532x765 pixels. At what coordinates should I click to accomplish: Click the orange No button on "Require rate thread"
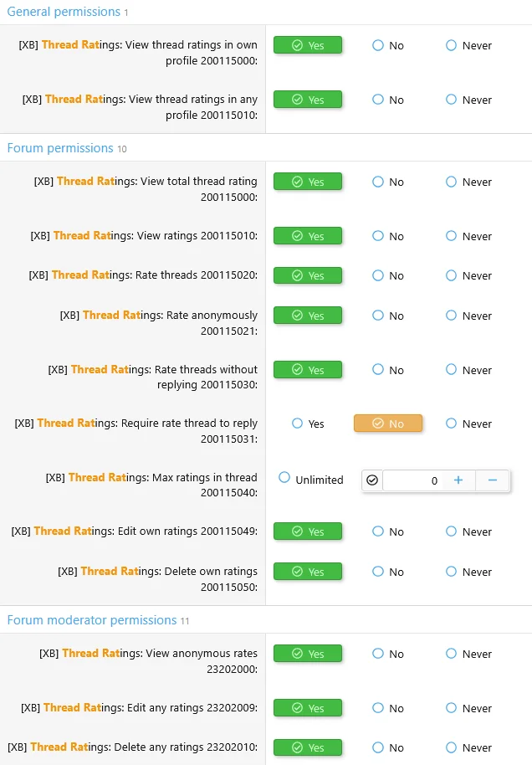388,424
